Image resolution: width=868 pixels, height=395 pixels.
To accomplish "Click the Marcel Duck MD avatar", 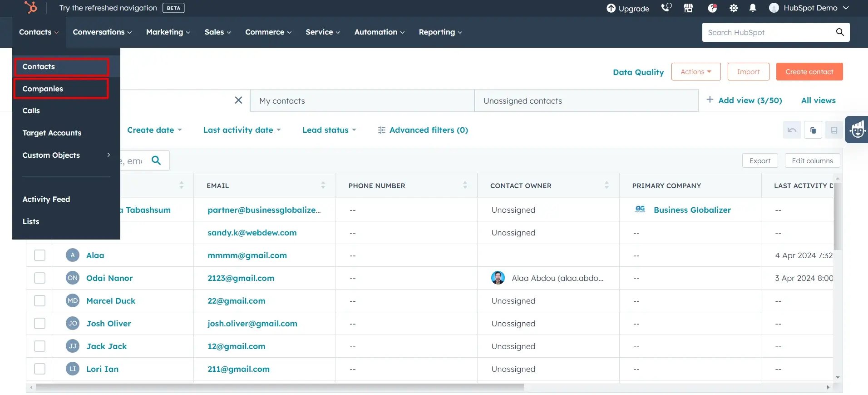I will (x=73, y=300).
